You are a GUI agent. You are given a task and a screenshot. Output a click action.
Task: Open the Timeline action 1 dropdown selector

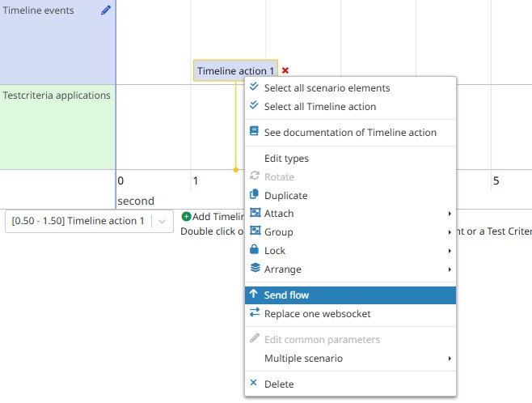162,221
